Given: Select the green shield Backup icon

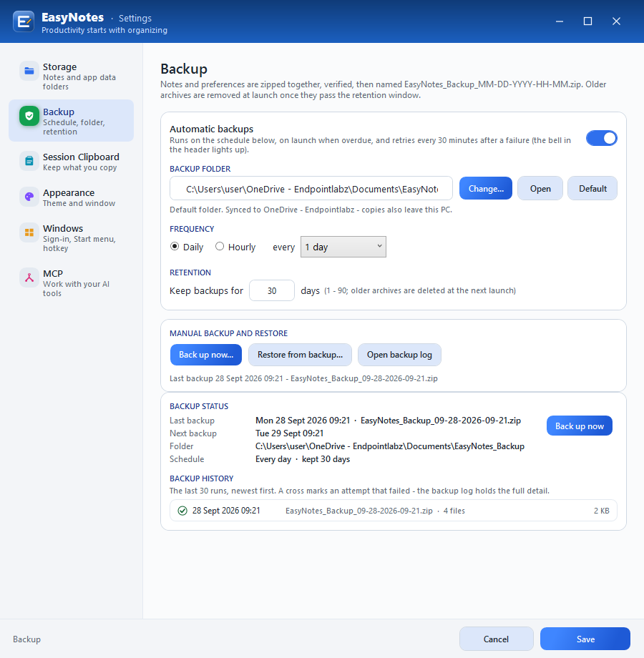Looking at the screenshot, I should click(29, 116).
